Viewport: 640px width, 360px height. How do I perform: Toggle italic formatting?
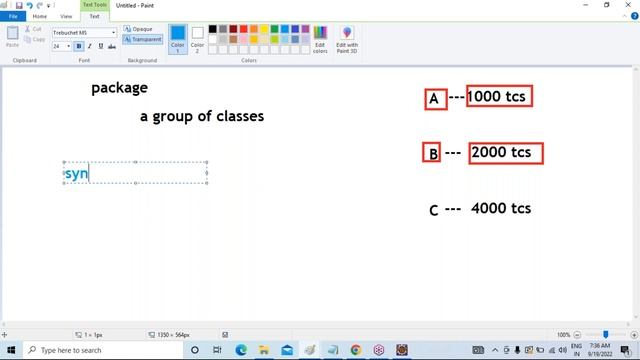[x=90, y=46]
